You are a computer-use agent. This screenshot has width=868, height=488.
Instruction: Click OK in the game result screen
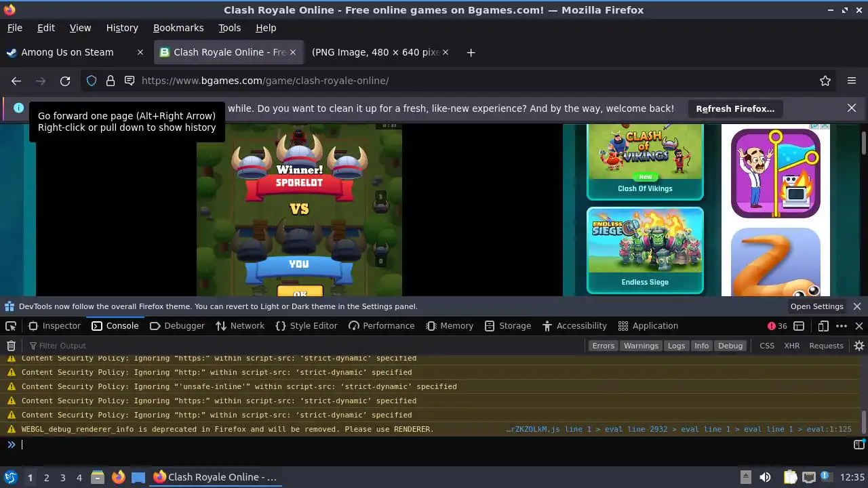300,292
